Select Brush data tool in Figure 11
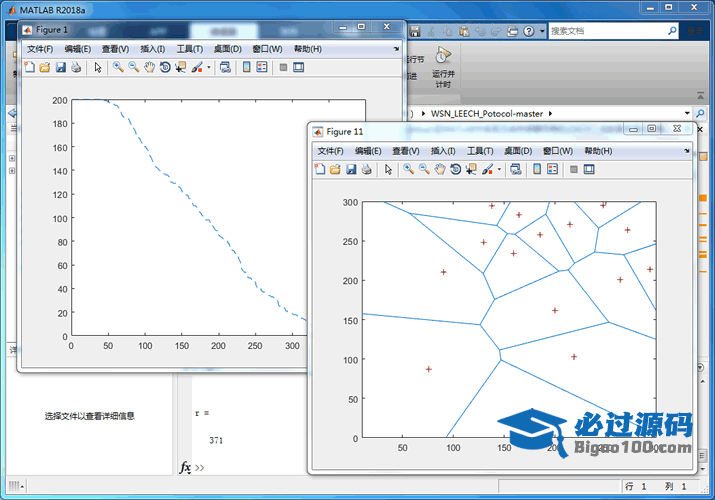Viewport: 715px width, 500px height. [x=487, y=170]
